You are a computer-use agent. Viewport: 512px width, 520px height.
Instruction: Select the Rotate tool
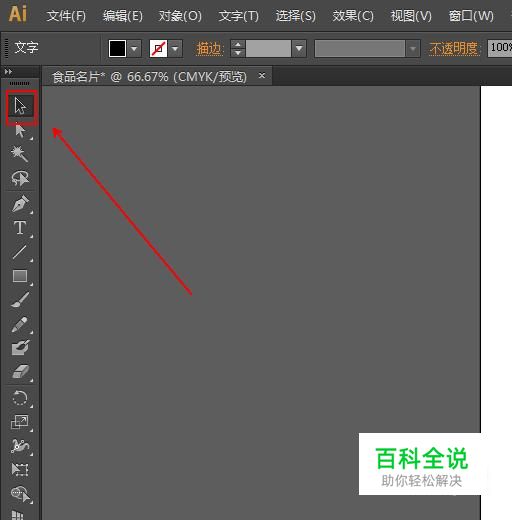(x=20, y=398)
